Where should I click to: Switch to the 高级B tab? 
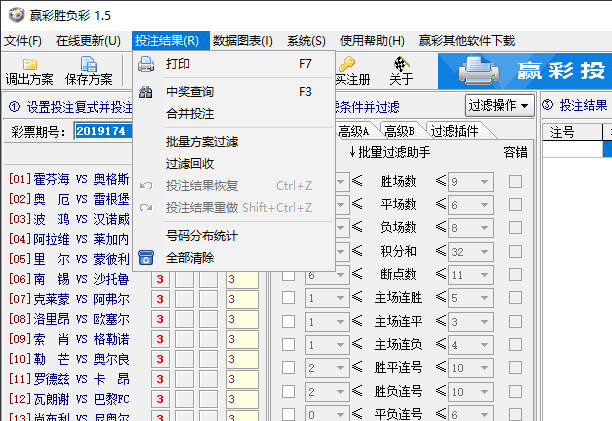tap(400, 131)
